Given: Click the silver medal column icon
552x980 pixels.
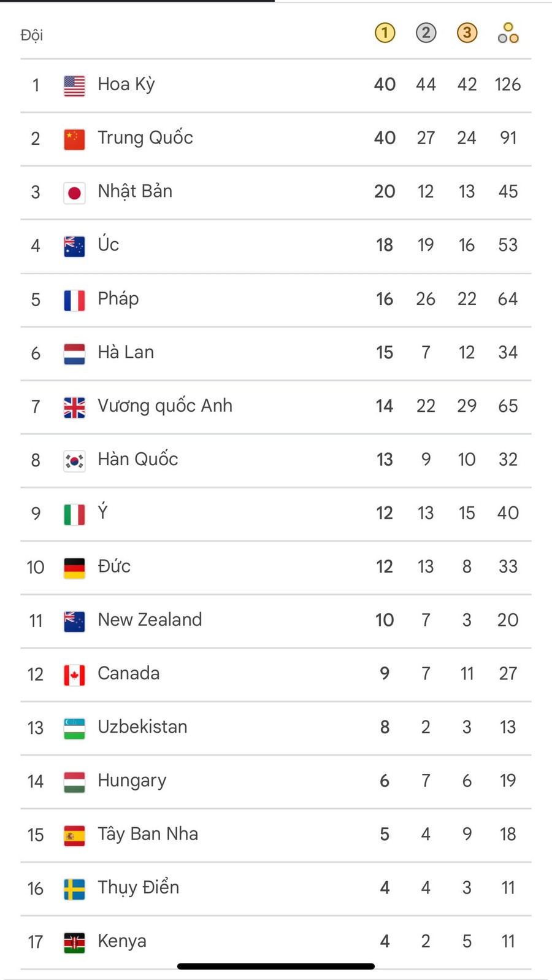Looking at the screenshot, I should [x=426, y=33].
